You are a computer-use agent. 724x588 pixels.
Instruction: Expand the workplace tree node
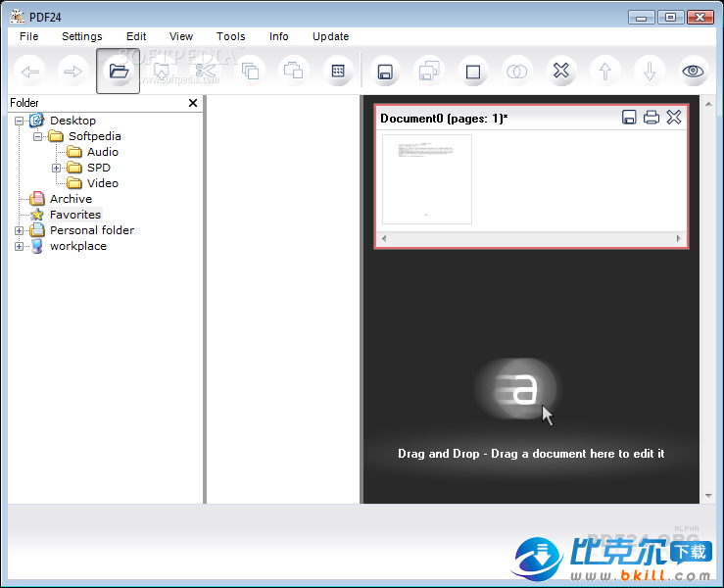[20, 246]
